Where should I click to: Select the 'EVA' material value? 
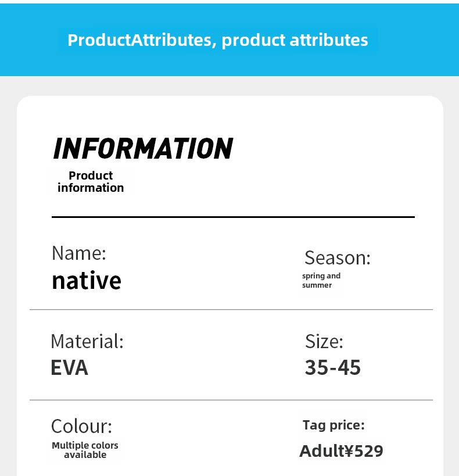69,368
